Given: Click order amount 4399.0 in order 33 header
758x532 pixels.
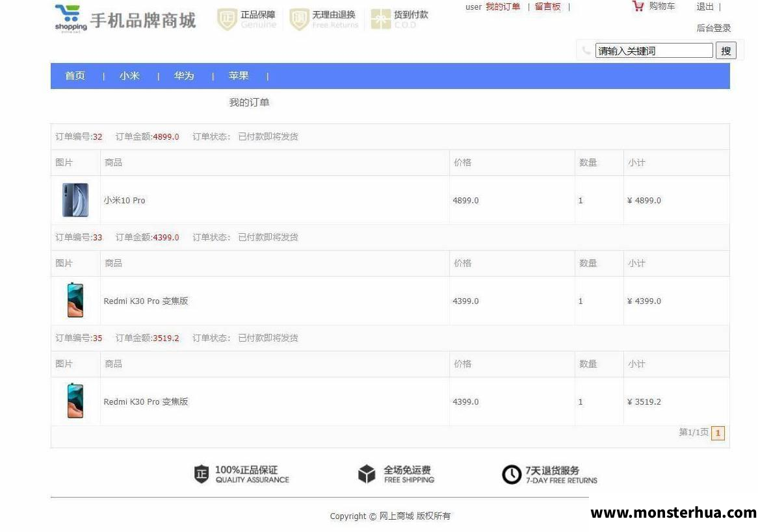Looking at the screenshot, I should tap(166, 237).
